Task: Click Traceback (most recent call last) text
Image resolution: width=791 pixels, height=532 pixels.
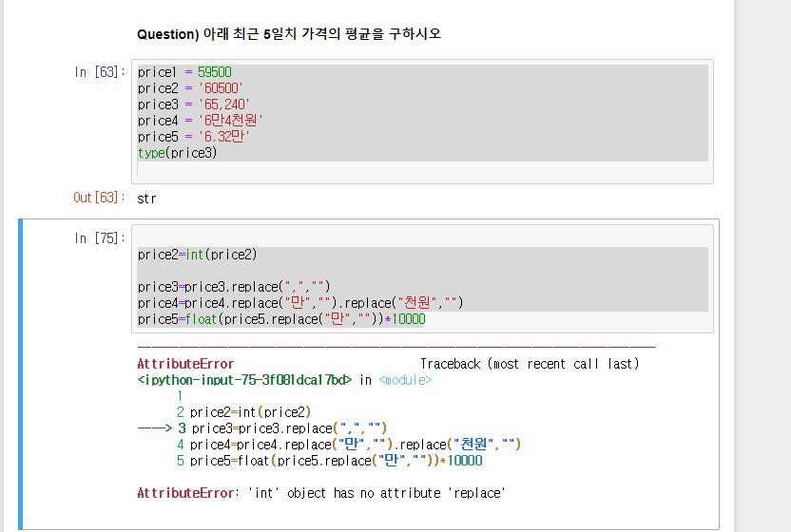Action: click(530, 364)
